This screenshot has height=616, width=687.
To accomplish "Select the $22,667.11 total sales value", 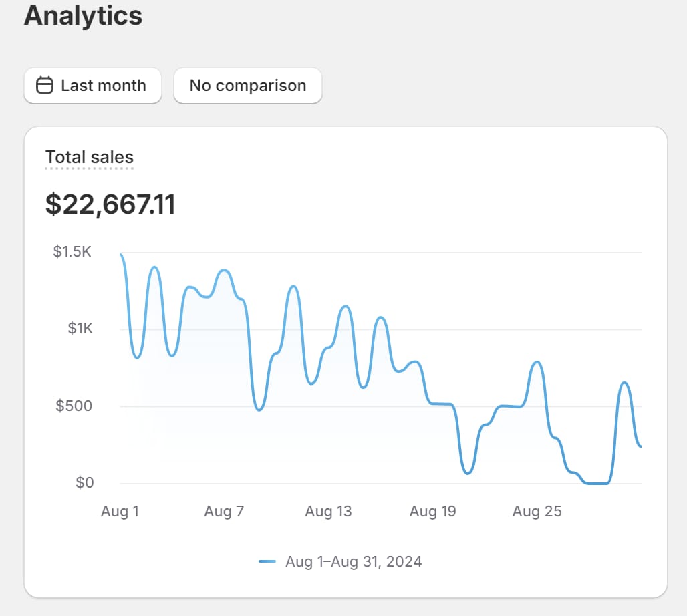I will pos(110,204).
